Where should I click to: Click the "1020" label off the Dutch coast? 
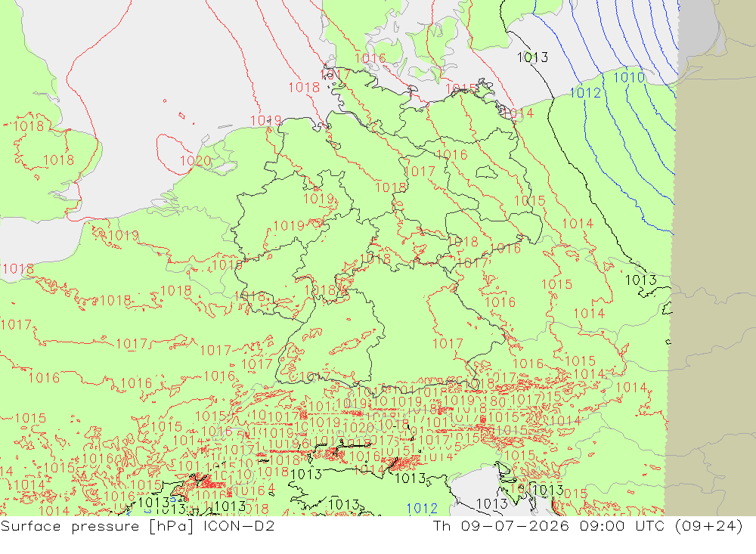point(195,160)
